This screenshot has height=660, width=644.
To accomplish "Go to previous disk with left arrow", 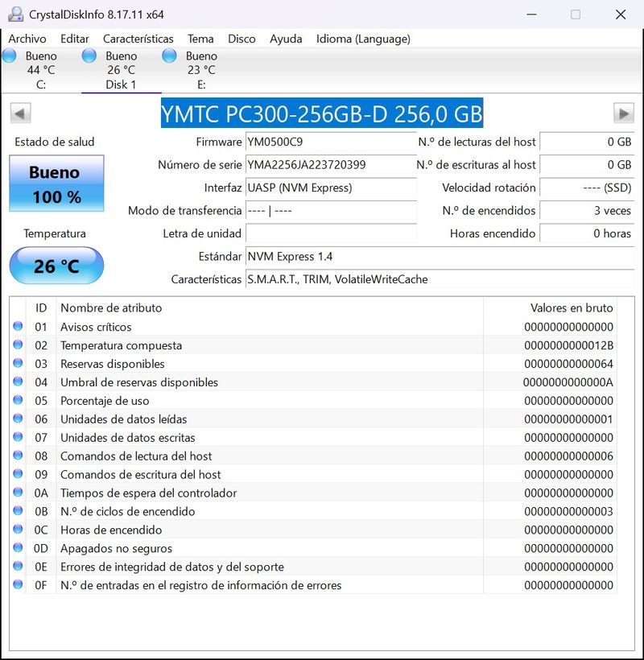I will pos(20,113).
